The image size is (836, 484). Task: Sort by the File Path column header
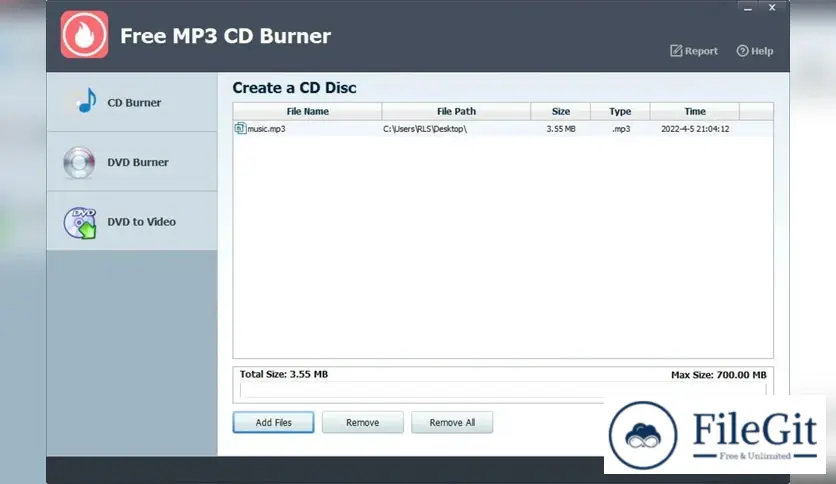pyautogui.click(x=456, y=111)
